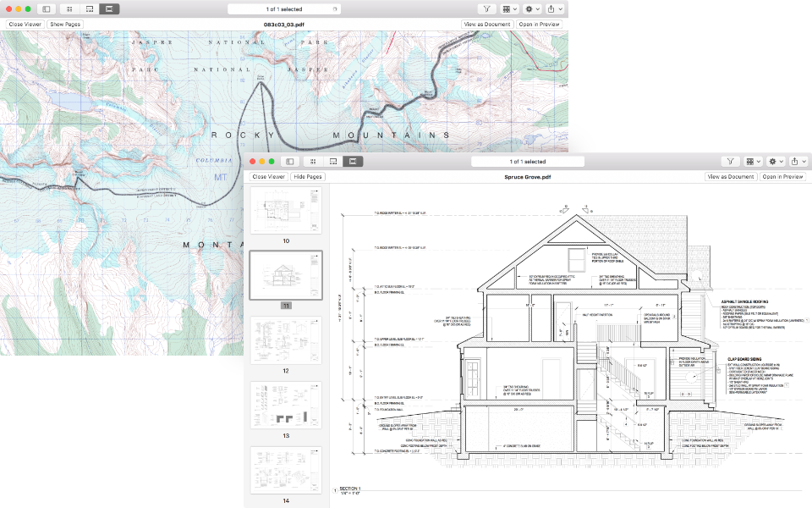Open the gear action dropdown in Spruce Grove window
This screenshot has height=508, width=812.
click(775, 161)
